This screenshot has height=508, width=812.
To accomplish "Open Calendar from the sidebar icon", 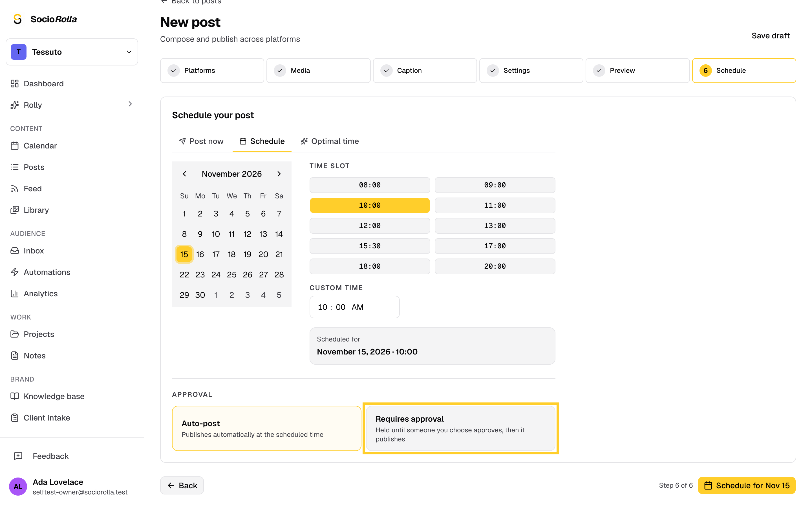I will pos(14,146).
